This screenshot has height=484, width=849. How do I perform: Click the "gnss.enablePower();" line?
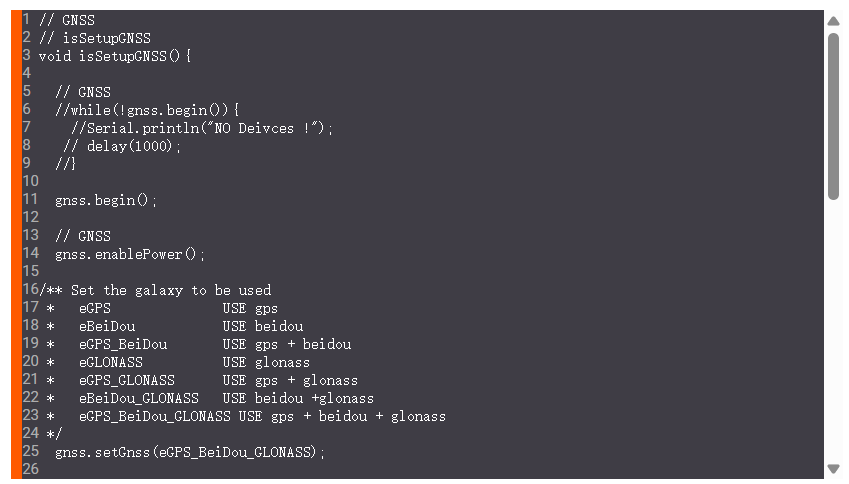tap(130, 254)
